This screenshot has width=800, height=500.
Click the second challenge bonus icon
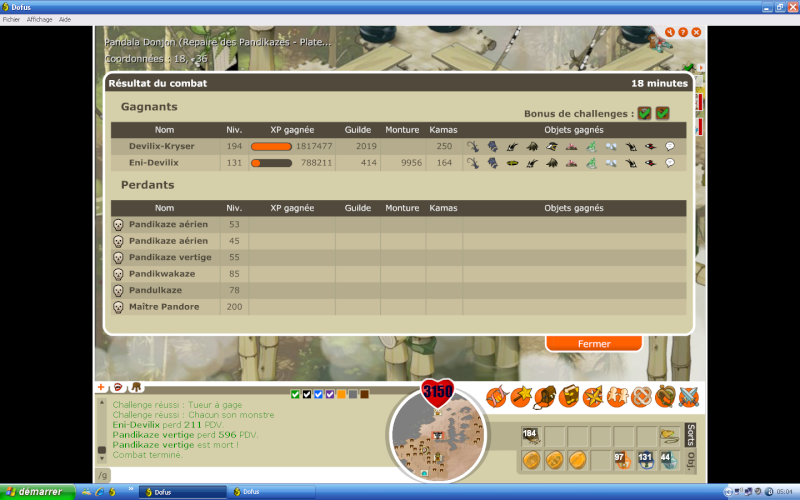pos(662,113)
